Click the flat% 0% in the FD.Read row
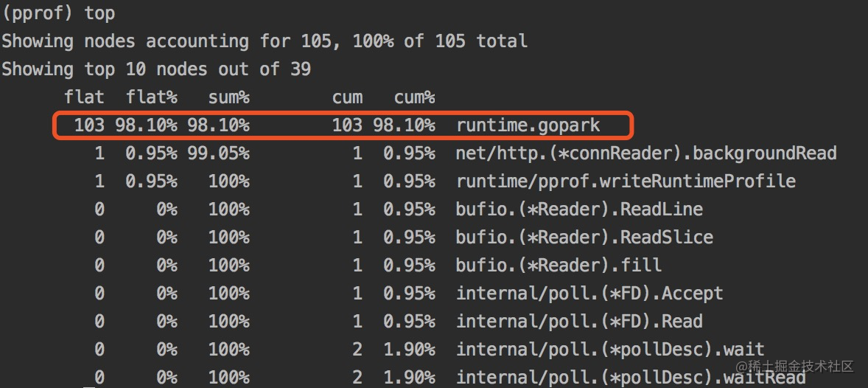Screen dimensions: 868x388 tap(167, 321)
